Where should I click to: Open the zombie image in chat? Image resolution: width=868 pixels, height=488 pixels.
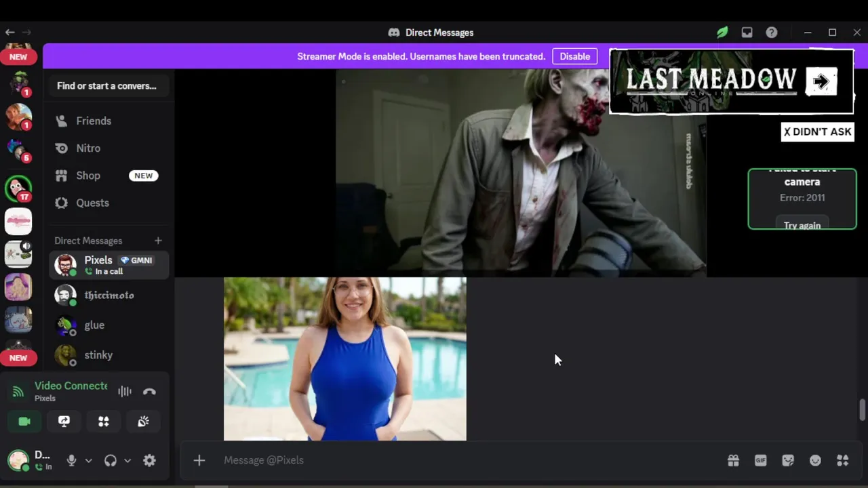pyautogui.click(x=521, y=173)
